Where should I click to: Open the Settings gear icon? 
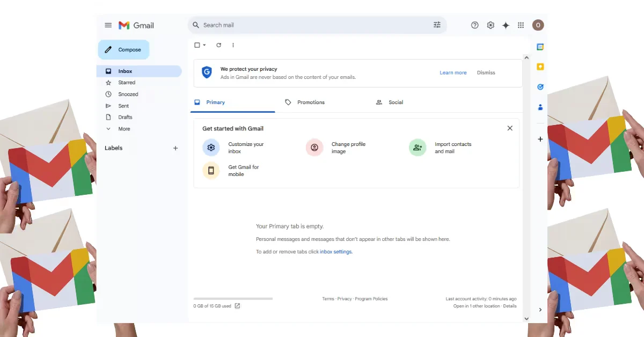[491, 25]
